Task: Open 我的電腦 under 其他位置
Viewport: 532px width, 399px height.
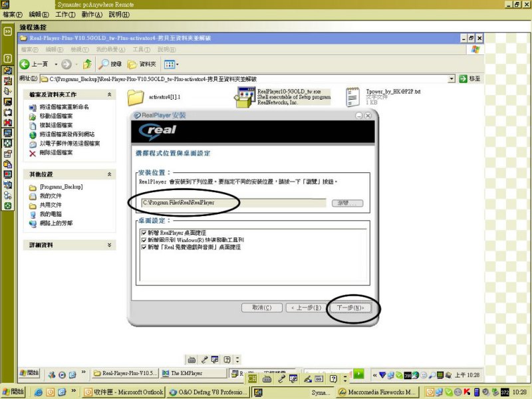Action: 51,214
